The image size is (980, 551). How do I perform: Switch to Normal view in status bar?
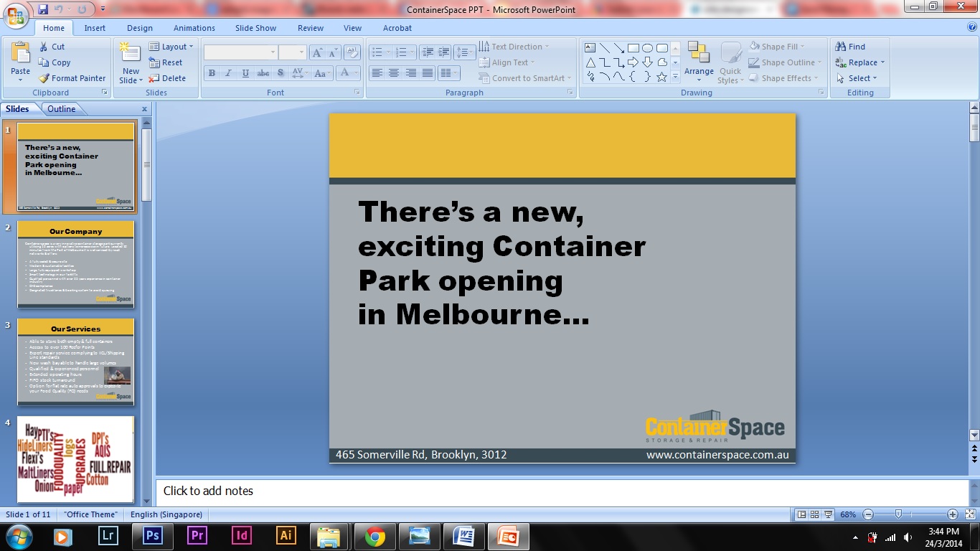(x=801, y=514)
